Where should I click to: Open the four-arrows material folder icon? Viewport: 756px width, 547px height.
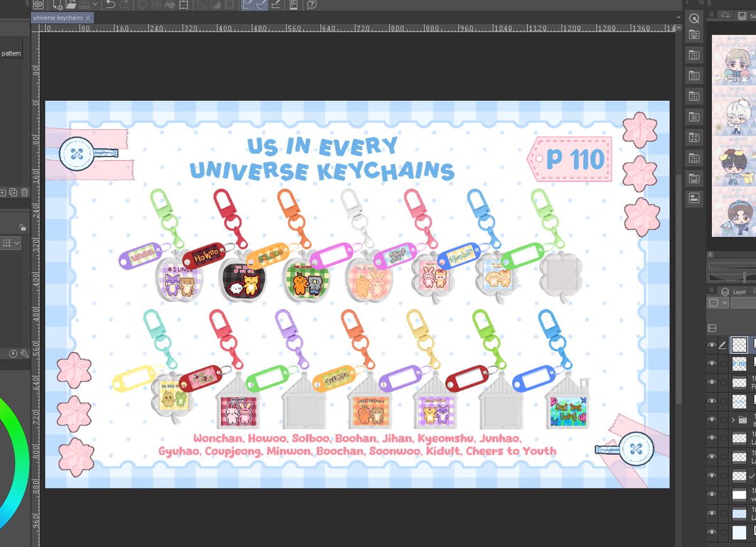694,137
